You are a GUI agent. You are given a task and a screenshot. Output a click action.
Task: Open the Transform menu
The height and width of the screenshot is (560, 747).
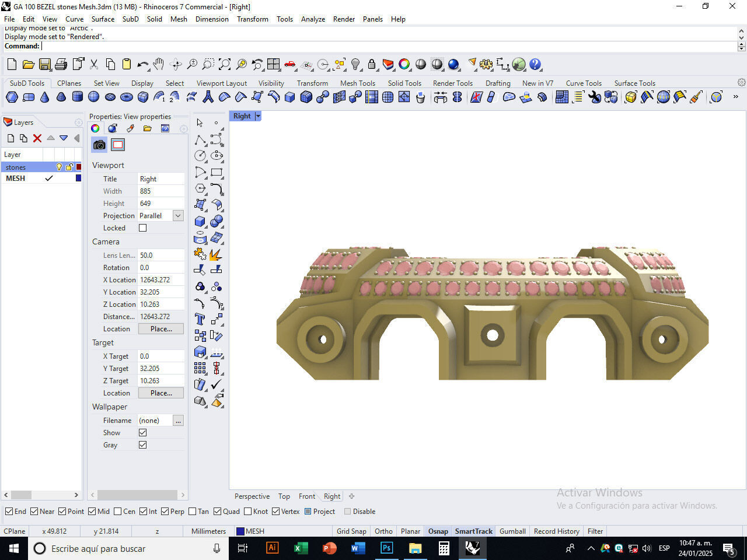coord(252,19)
